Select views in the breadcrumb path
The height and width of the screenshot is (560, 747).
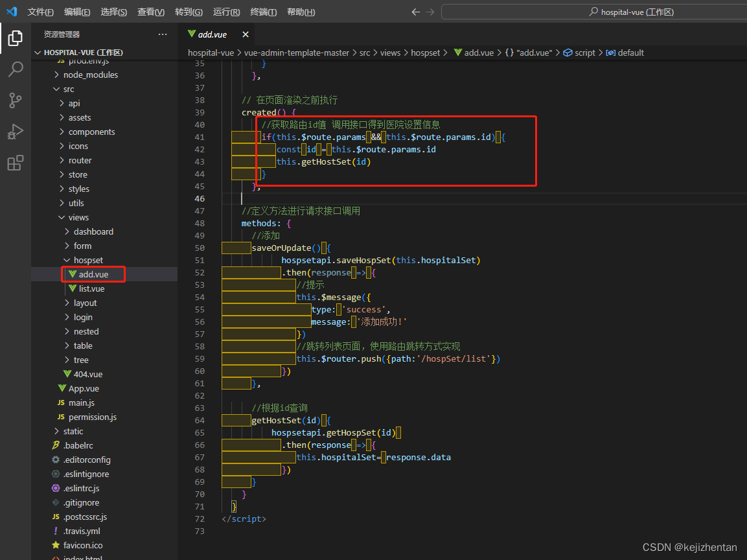point(390,52)
